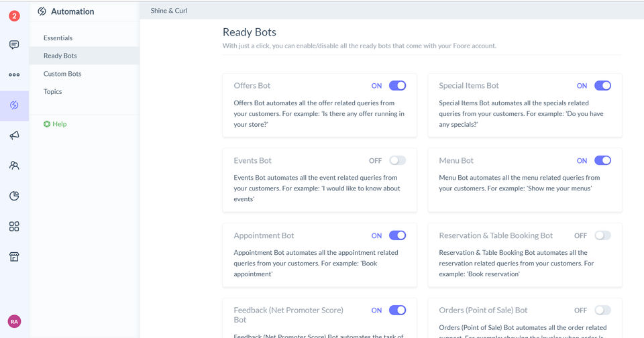Click the ON label of Offers Bot
The width and height of the screenshot is (644, 338).
coord(376,86)
